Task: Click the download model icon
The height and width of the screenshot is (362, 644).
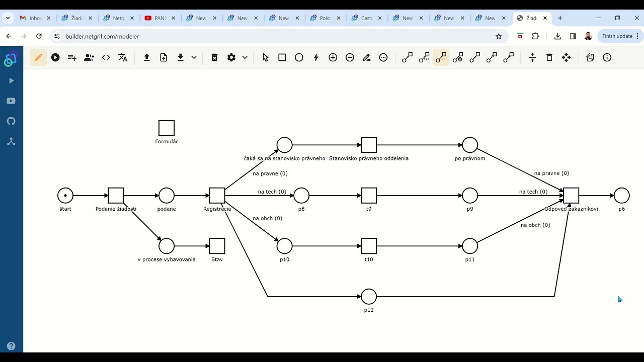Action: pos(181,58)
